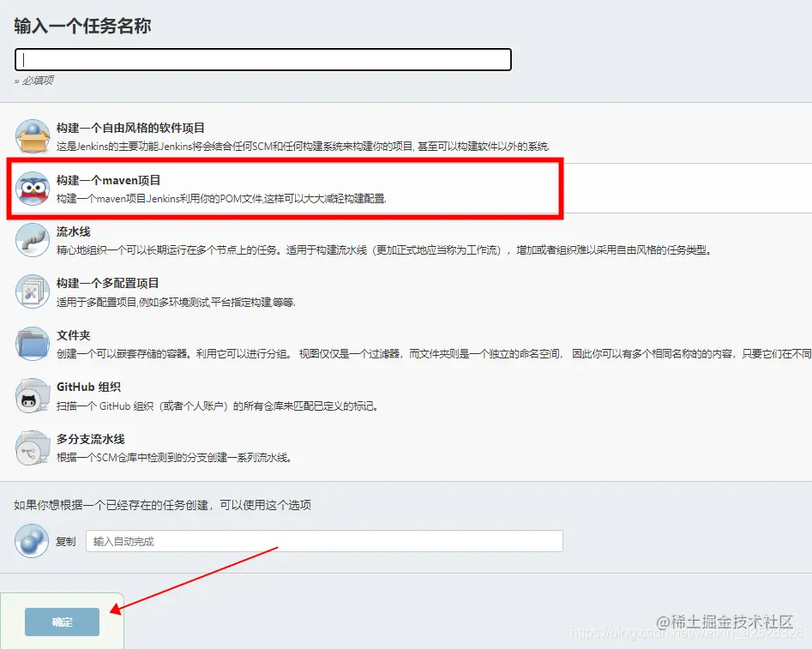Choose the GitHub 组织 title

click(88, 387)
